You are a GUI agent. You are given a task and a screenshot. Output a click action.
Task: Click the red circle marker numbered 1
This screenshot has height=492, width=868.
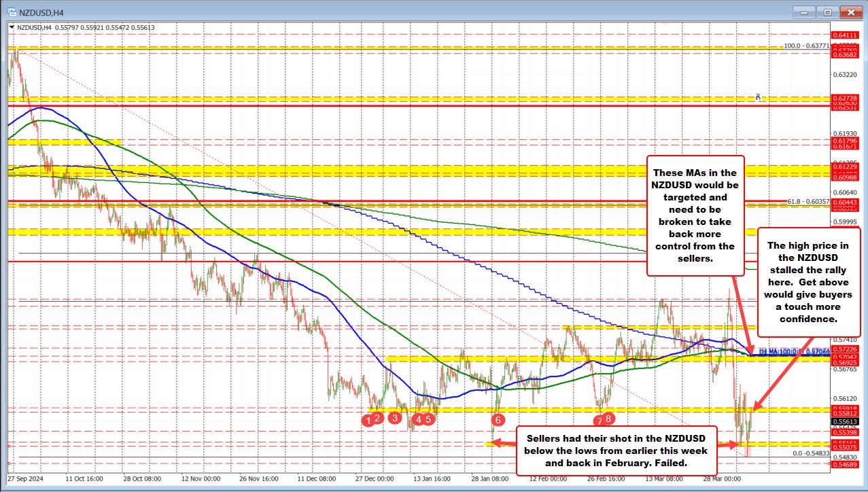tap(369, 421)
